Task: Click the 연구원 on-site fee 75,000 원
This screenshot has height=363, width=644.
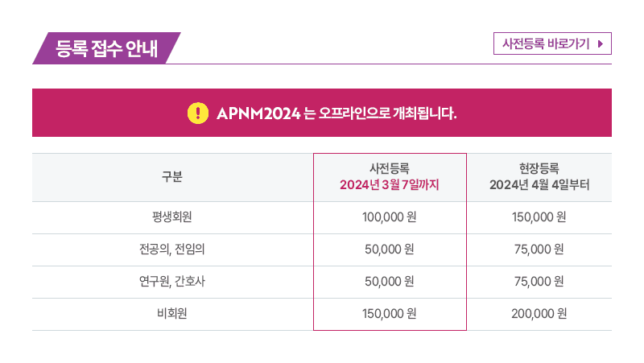Action: (x=539, y=282)
